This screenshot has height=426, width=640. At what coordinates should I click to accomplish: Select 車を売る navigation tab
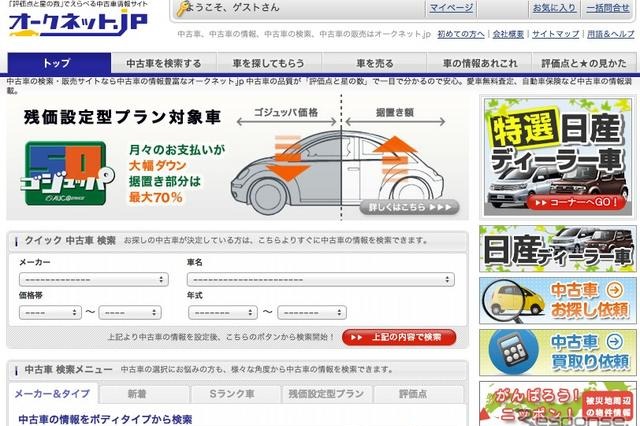[374, 63]
